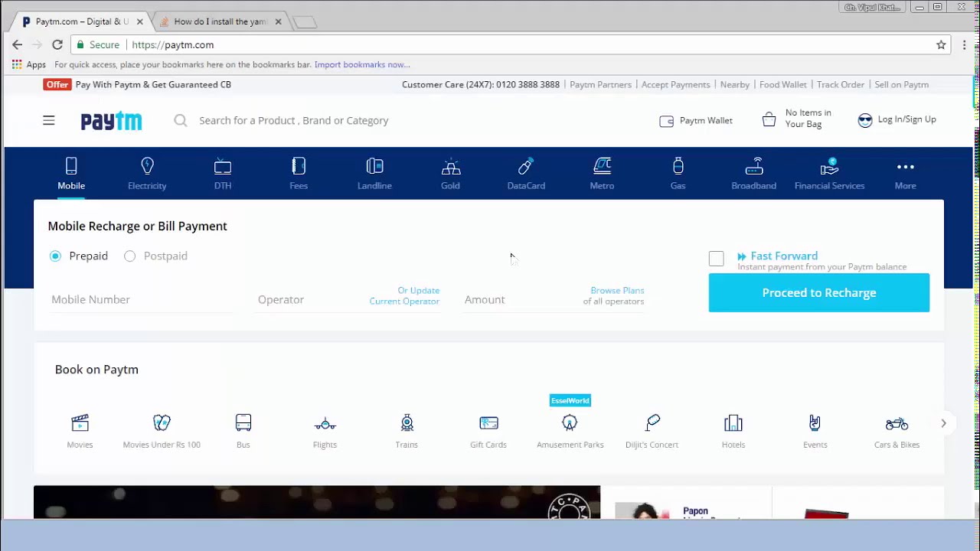
Task: Open Food Wallet link
Action: click(x=783, y=84)
